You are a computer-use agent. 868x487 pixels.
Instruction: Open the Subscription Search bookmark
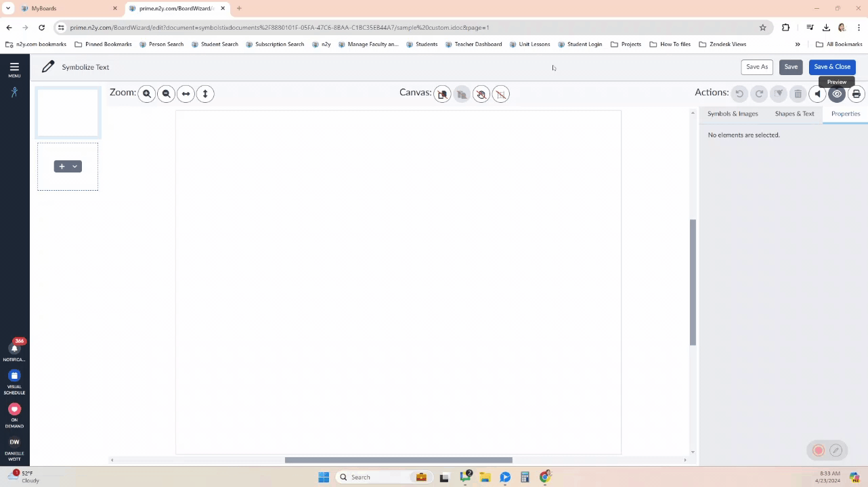tap(275, 45)
